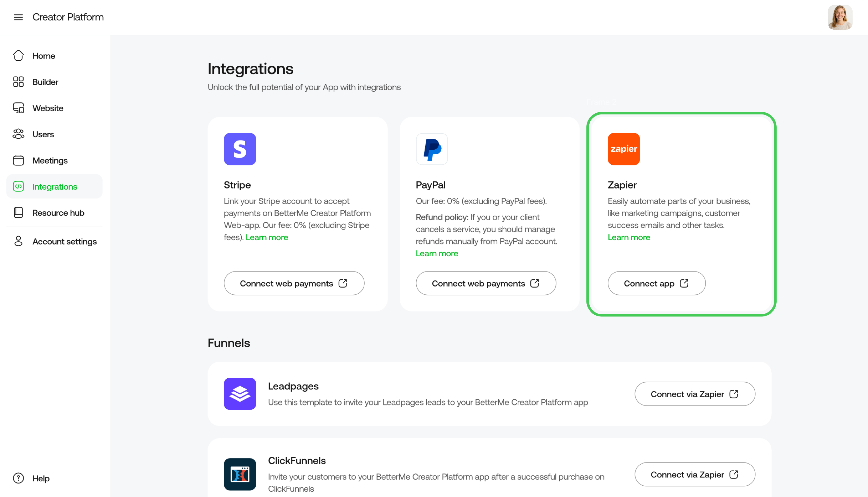The width and height of the screenshot is (868, 497).
Task: Click external-link icon in Connect app button
Action: 684,283
